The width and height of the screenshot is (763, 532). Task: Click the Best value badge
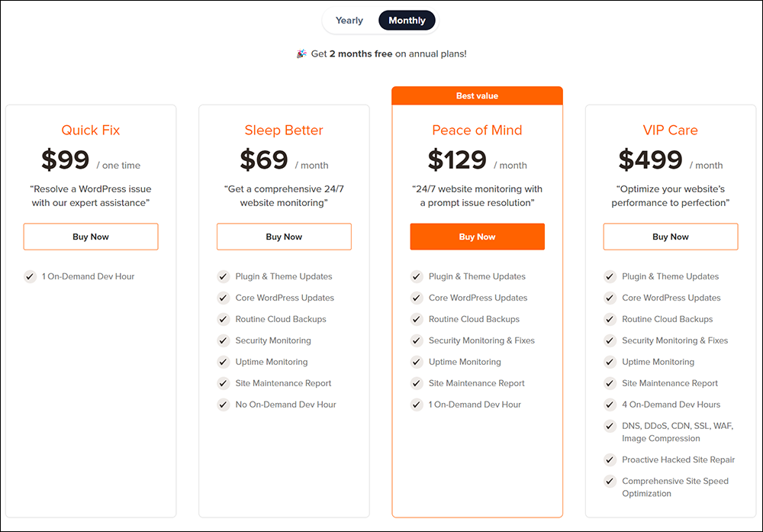pos(477,95)
